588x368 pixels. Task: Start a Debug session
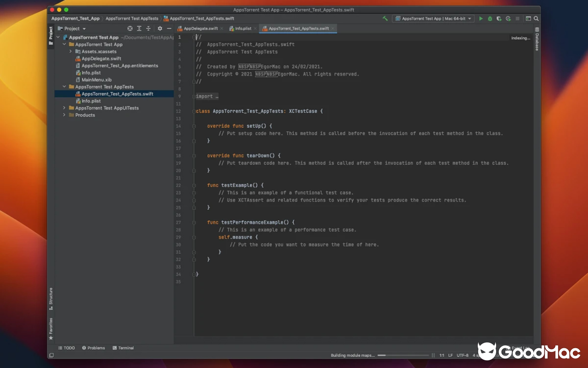point(490,19)
